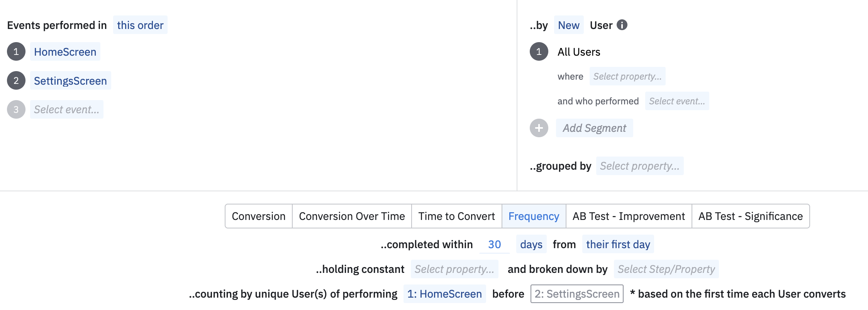Click segment 1 badge beside All Users
Viewport: 868px width, 310px height.
pyautogui.click(x=539, y=52)
